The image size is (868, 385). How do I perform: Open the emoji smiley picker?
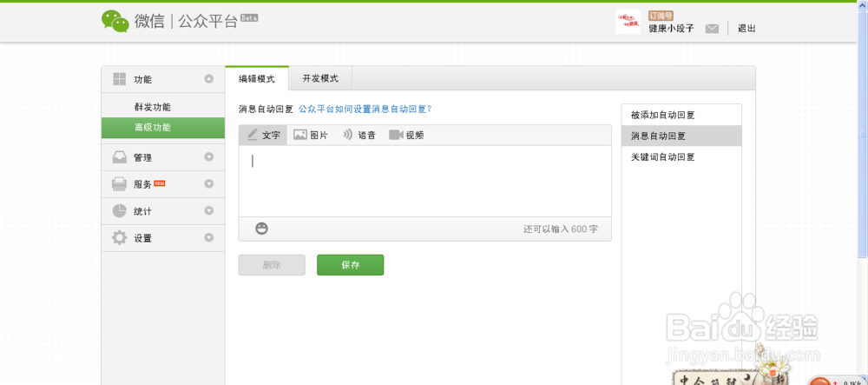click(262, 229)
